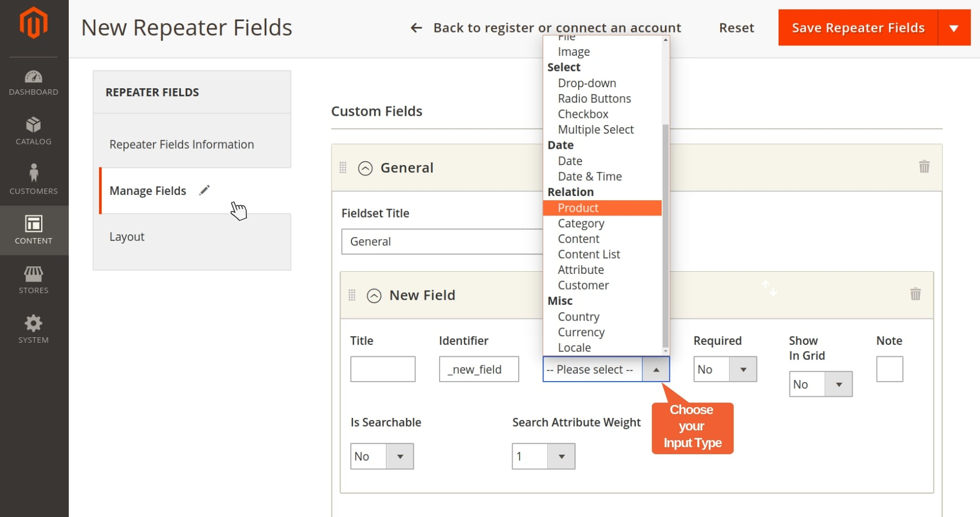Delete the General fieldset with trash icon
980x517 pixels.
click(924, 167)
